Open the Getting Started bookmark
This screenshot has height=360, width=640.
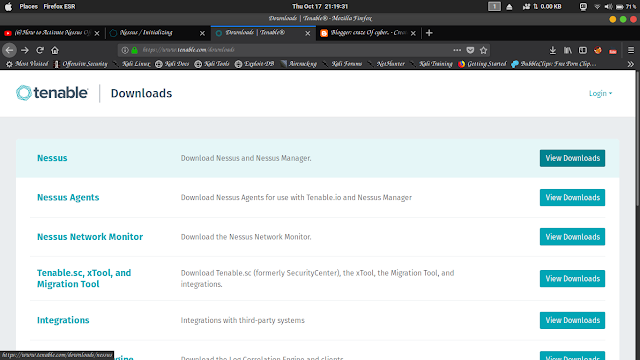coord(482,64)
